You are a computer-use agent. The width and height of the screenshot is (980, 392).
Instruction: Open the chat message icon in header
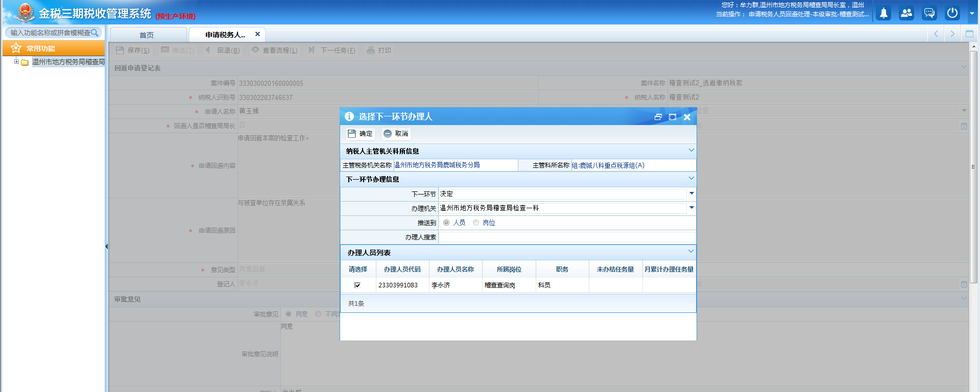[929, 13]
